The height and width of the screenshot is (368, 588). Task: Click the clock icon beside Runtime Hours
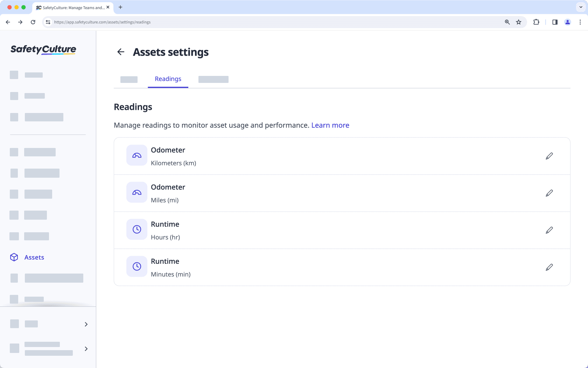click(x=136, y=229)
